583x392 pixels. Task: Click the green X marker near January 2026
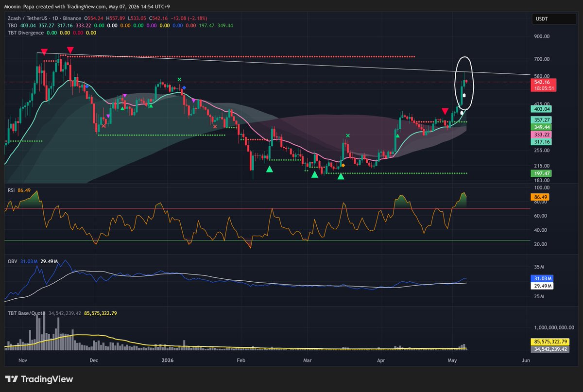[x=179, y=79]
